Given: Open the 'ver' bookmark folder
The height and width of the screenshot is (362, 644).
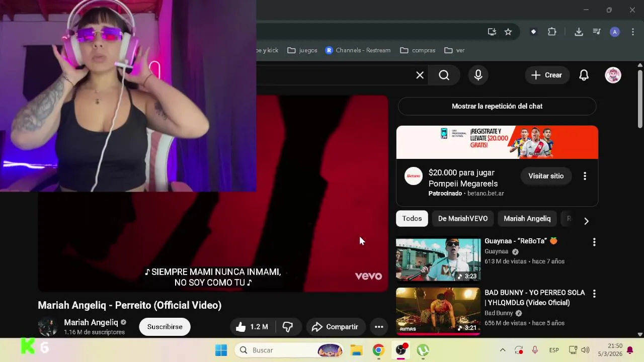Looking at the screenshot, I should pyautogui.click(x=454, y=50).
